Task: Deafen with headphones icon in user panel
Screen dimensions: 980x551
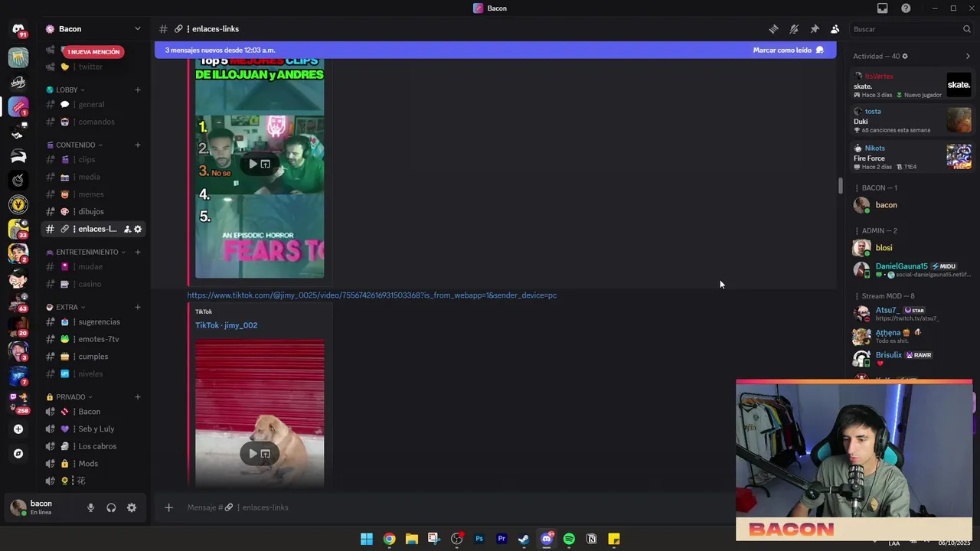Action: pyautogui.click(x=111, y=507)
